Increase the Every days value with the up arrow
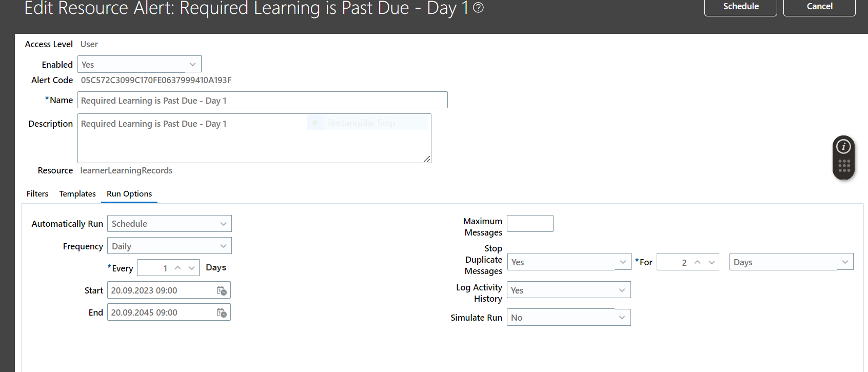This screenshot has width=868, height=372. [178, 268]
